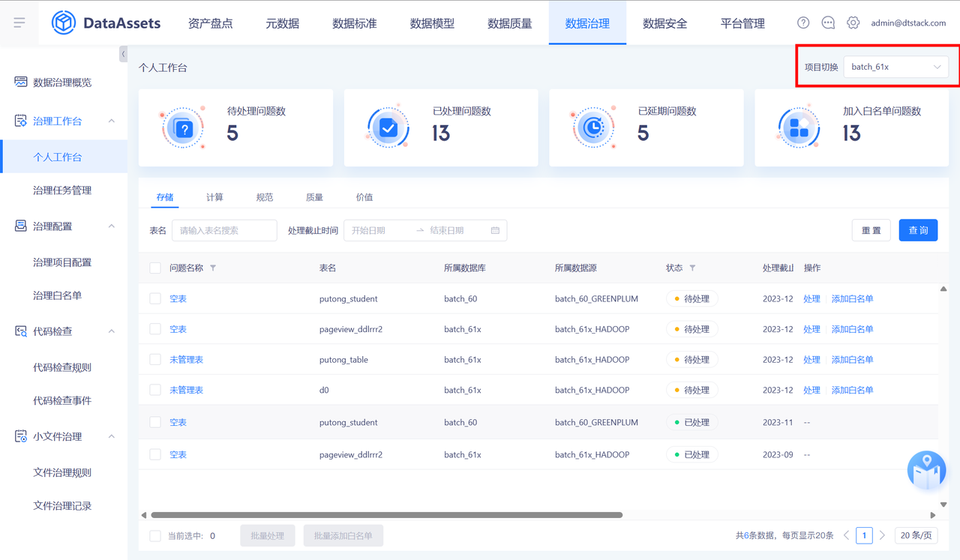The image size is (960, 560).
Task: Open the 数据质量 top menu
Action: [510, 23]
